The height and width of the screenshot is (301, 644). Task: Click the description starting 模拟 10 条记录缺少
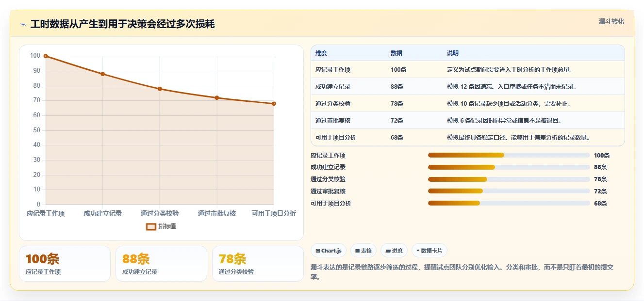coord(509,104)
